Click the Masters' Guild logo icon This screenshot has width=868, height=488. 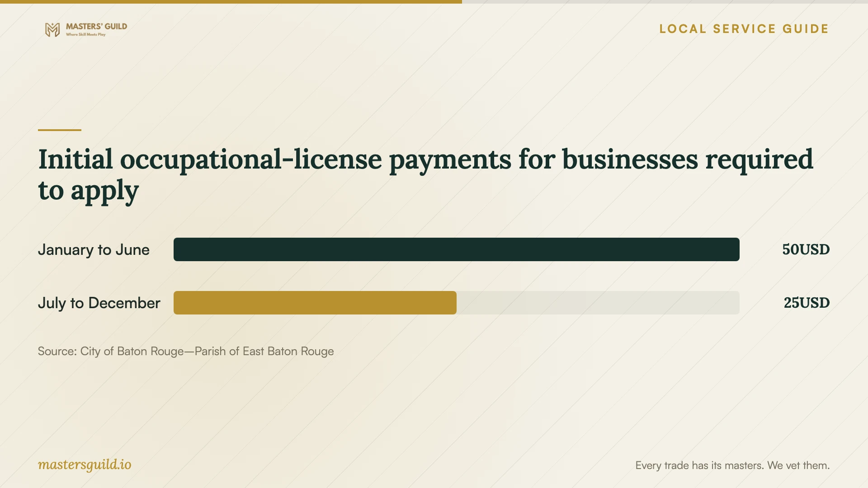[x=52, y=30]
